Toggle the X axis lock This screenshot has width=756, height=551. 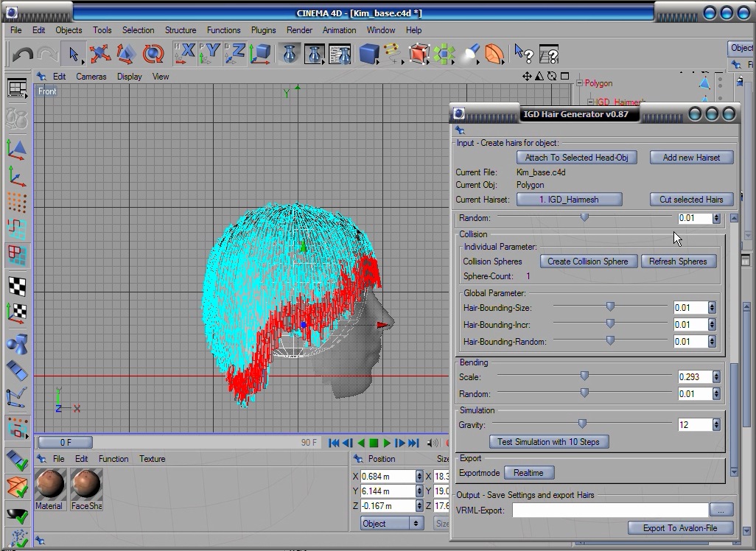coord(185,54)
